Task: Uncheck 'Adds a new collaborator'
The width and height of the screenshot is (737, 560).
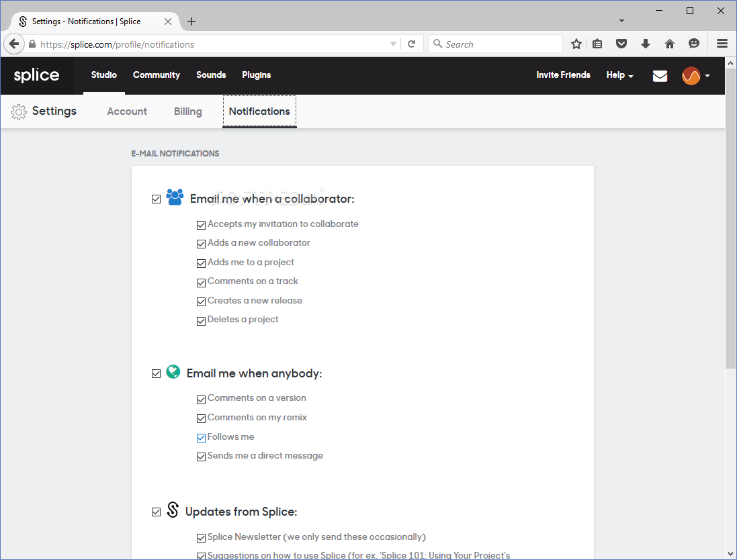Action: (201, 244)
